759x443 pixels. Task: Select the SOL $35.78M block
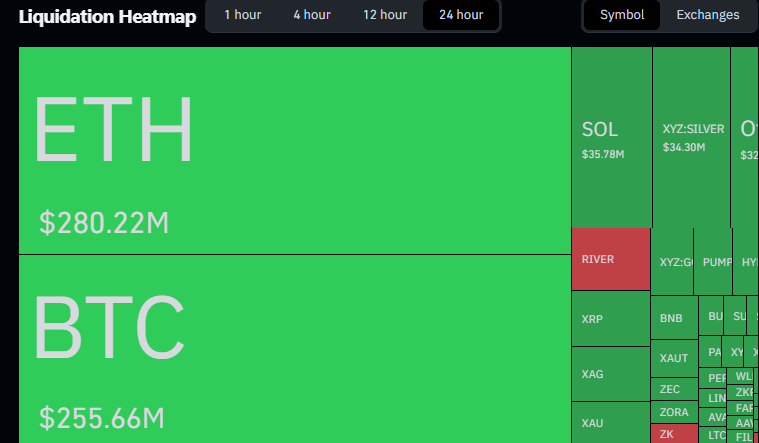point(611,137)
